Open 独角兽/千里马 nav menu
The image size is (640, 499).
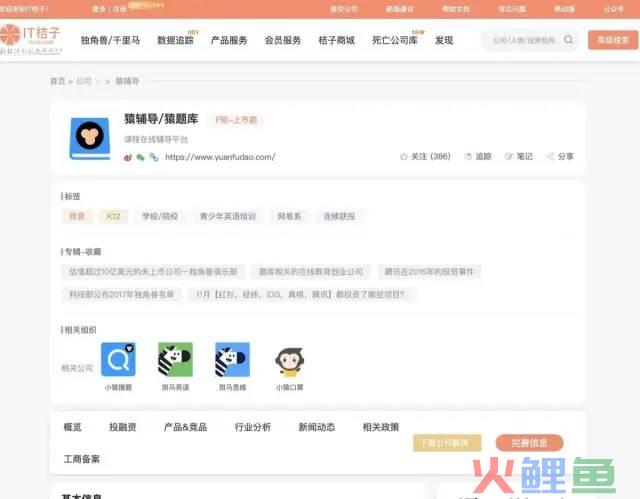[110, 40]
